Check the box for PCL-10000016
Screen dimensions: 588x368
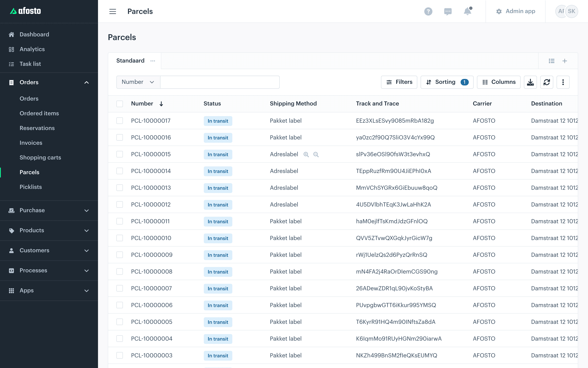pos(120,138)
